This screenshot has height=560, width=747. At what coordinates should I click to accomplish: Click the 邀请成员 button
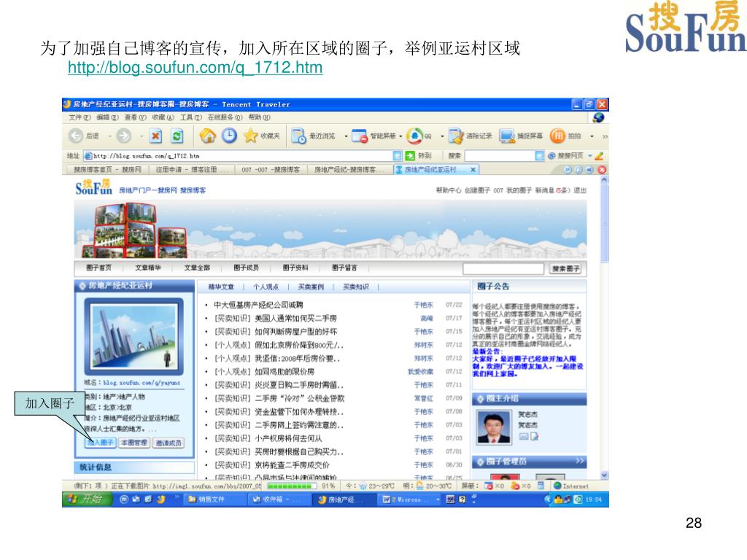click(x=169, y=443)
